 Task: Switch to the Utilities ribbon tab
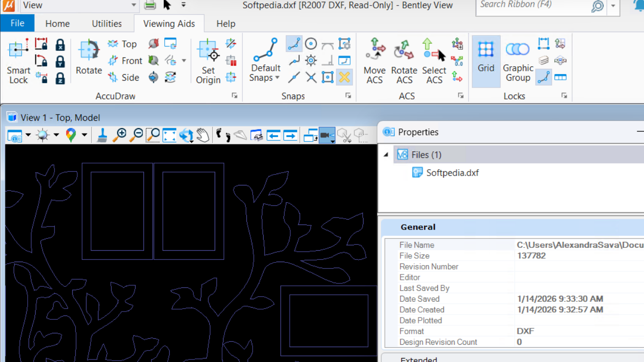pyautogui.click(x=106, y=24)
